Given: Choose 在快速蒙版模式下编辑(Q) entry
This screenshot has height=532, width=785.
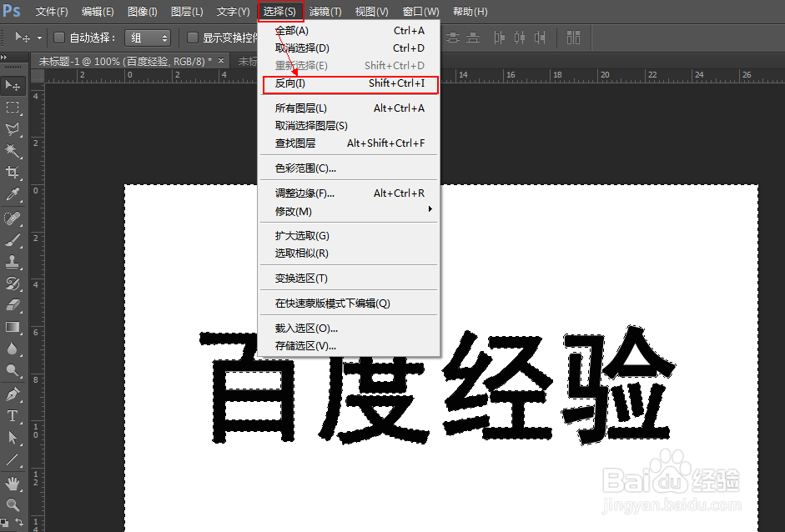Looking at the screenshot, I should (x=349, y=304).
